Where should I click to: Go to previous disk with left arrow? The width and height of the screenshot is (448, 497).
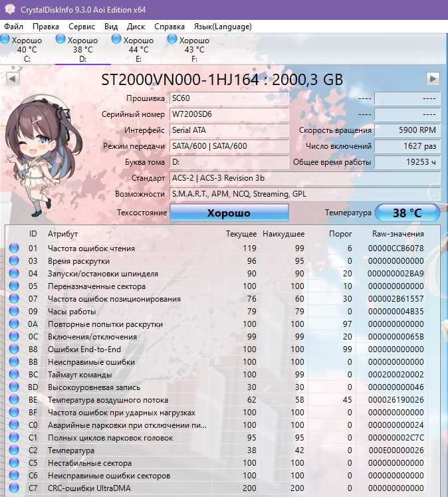coord(13,79)
